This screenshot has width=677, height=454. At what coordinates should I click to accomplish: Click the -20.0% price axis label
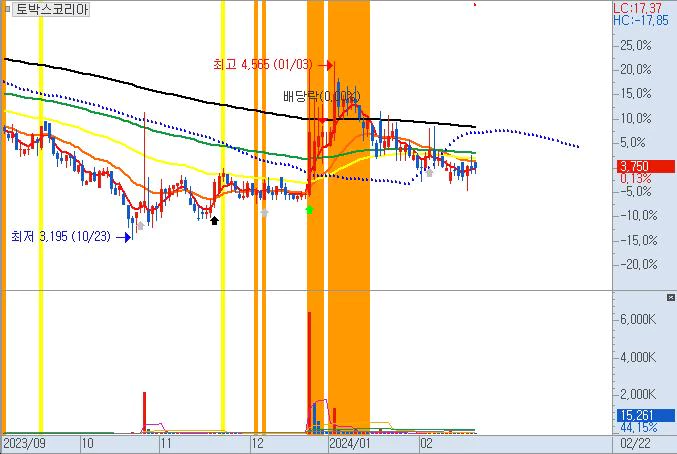pos(639,264)
